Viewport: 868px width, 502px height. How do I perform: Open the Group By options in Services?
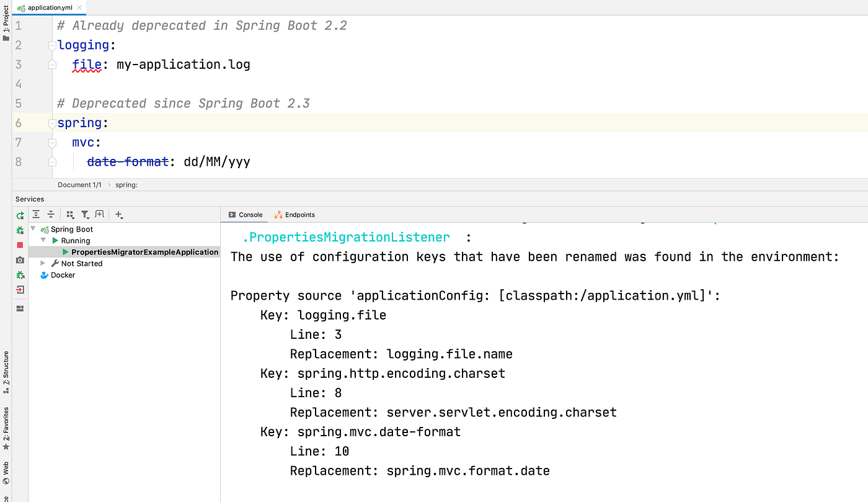[70, 215]
